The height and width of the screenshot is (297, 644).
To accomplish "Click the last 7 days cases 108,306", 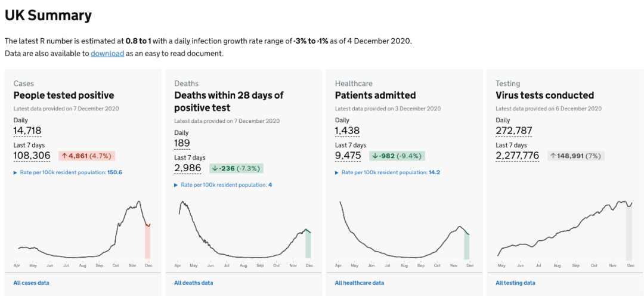I will click(32, 156).
